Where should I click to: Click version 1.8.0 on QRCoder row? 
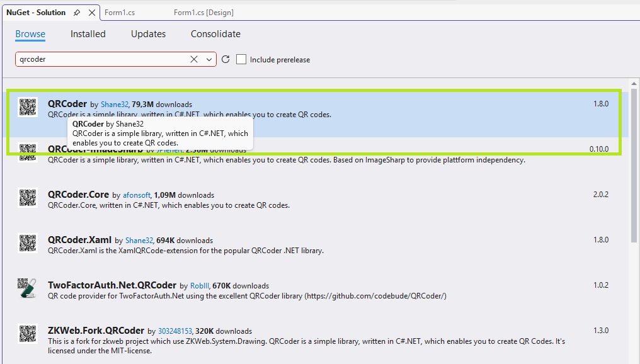(x=601, y=104)
